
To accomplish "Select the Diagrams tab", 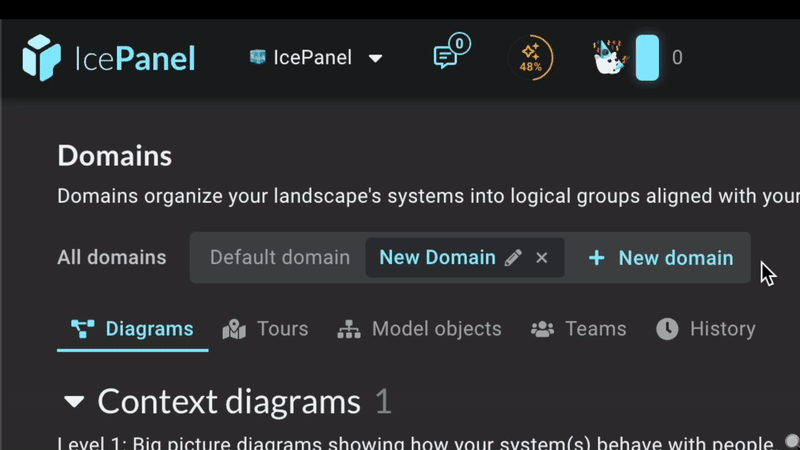I will click(x=133, y=329).
